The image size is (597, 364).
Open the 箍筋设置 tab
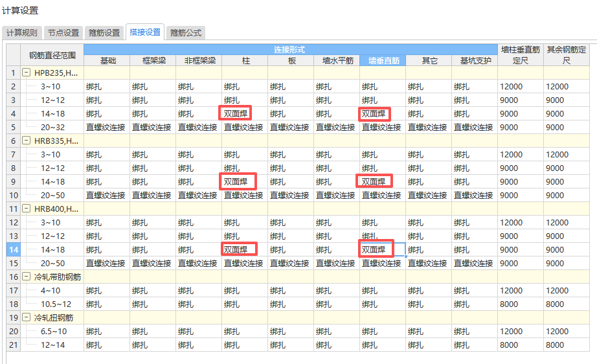104,33
